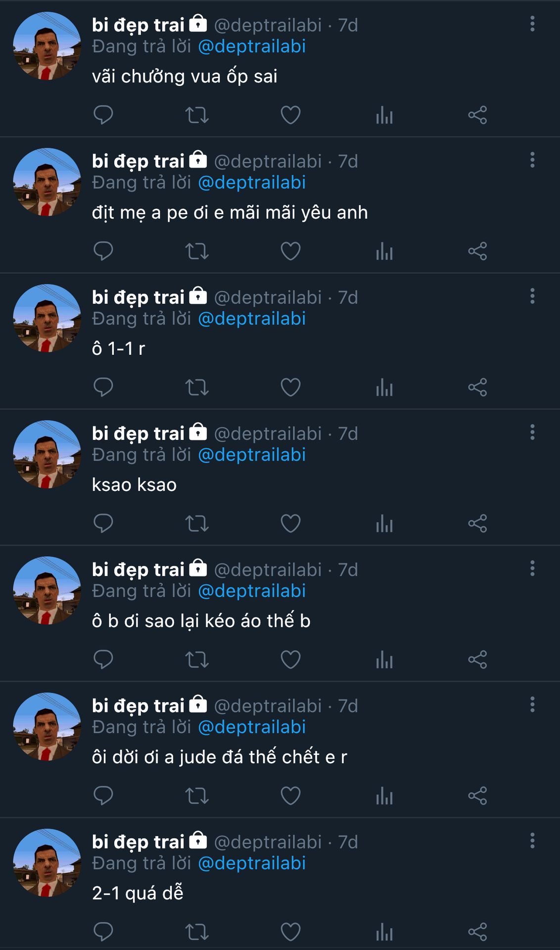560x950 pixels.
Task: Like the "a pe ơi e mãi mãi yêu anh" tweet
Action: click(290, 251)
